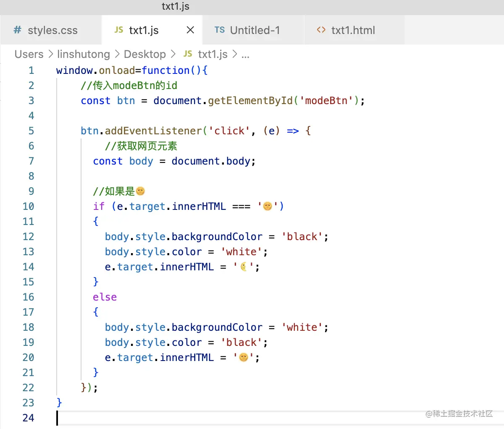Select the styles.css tab
504x429 pixels.
pos(52,30)
